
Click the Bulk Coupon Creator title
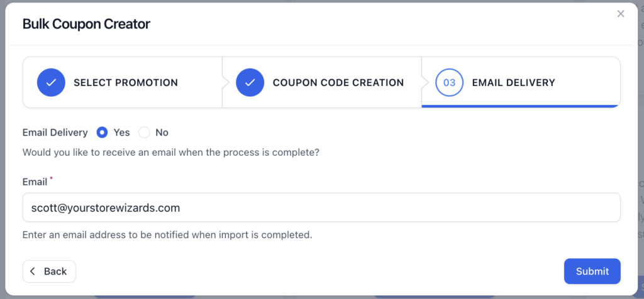pyautogui.click(x=86, y=24)
